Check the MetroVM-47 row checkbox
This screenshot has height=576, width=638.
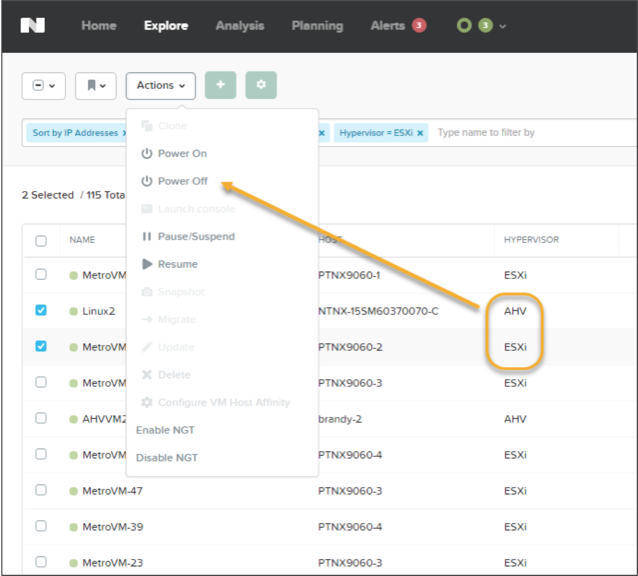[41, 490]
